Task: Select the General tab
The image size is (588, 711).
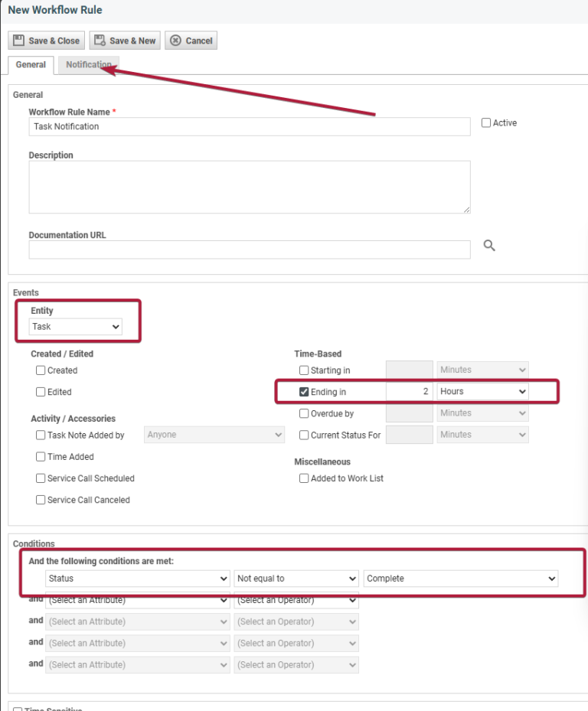Action: (30, 64)
